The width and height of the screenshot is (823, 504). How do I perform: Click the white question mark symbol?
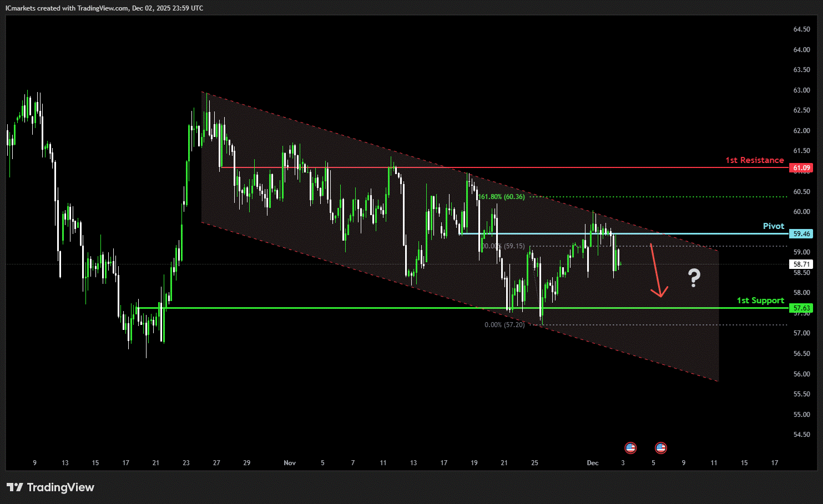(694, 277)
